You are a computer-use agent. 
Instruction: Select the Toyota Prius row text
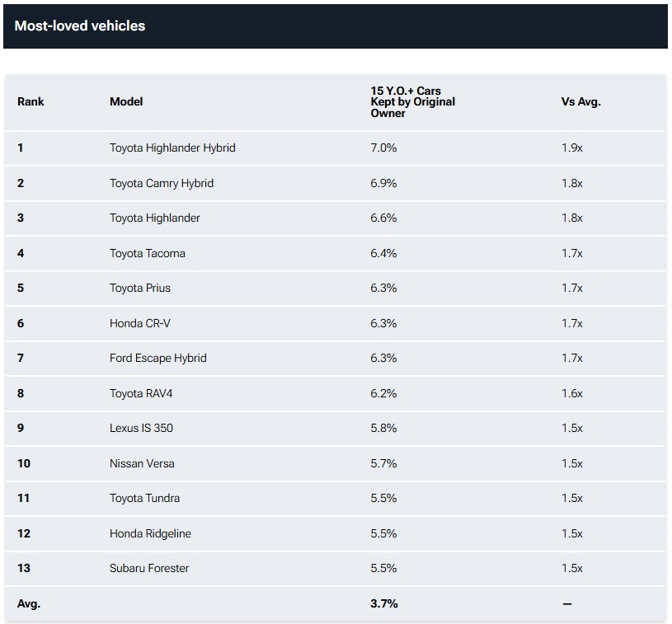pyautogui.click(x=140, y=288)
